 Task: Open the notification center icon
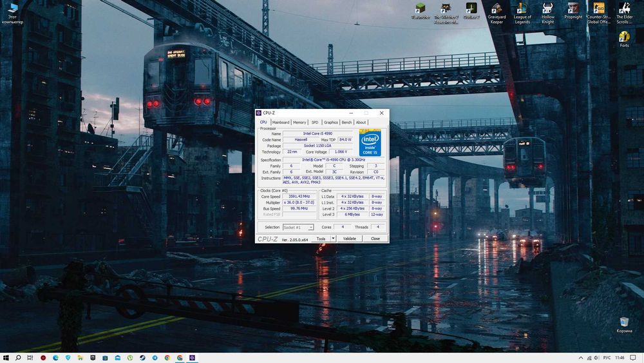click(x=633, y=358)
